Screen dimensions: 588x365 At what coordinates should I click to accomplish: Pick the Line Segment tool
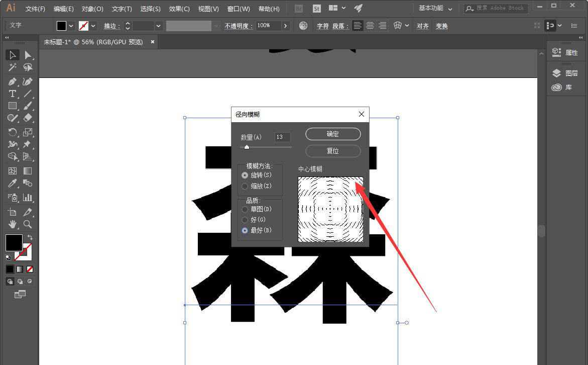[x=28, y=94]
